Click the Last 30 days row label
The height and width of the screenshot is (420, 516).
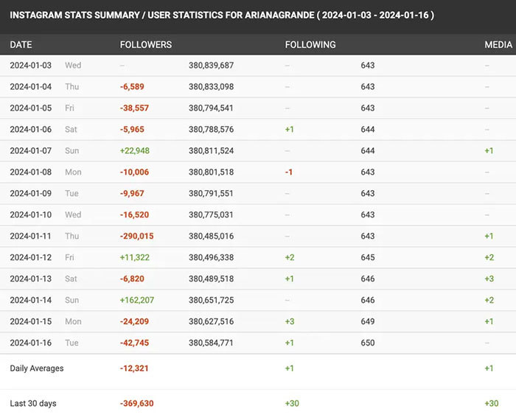coord(33,404)
